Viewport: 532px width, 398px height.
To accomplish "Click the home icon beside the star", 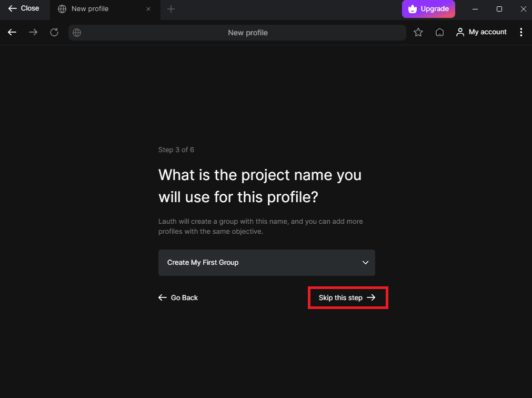I will 439,33.
